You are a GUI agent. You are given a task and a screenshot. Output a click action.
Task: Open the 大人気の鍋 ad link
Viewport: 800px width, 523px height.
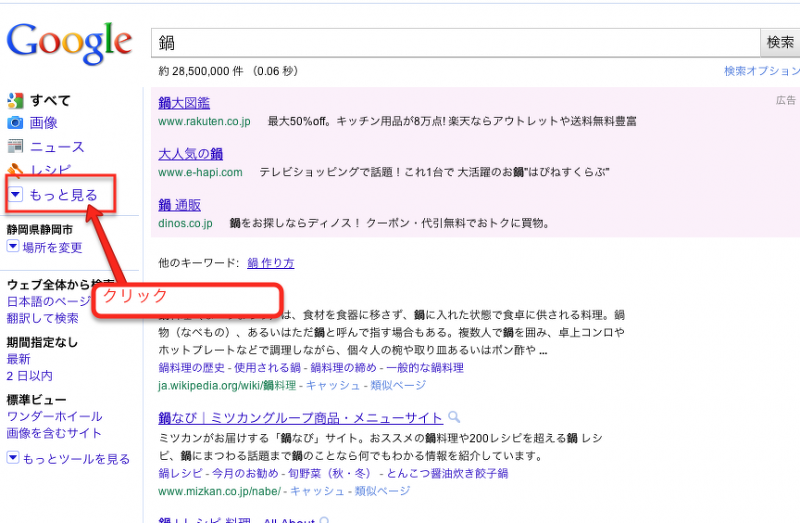190,154
